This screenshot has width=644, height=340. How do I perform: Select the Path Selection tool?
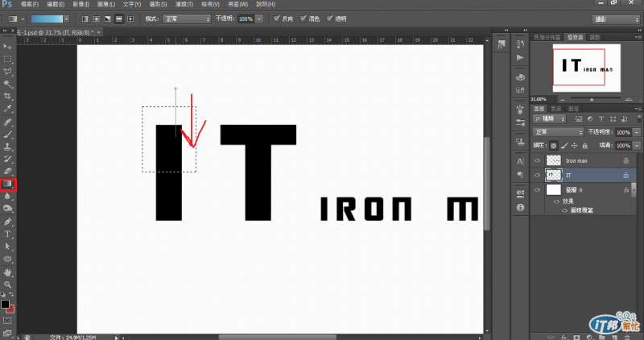pos(7,247)
